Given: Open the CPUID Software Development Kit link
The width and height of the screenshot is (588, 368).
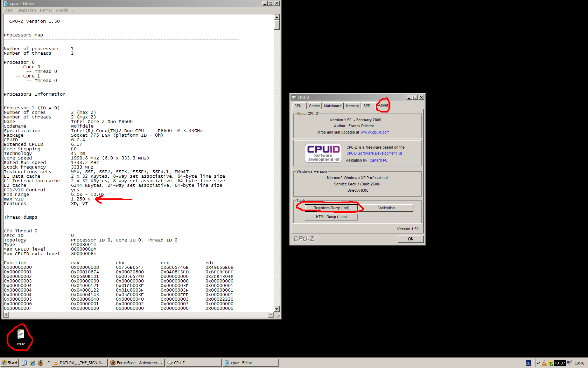Looking at the screenshot, I should [x=374, y=154].
